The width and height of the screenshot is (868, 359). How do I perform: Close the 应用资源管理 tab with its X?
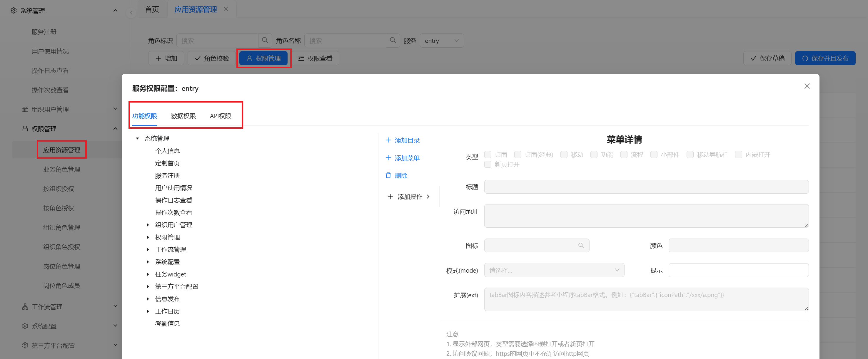point(226,9)
